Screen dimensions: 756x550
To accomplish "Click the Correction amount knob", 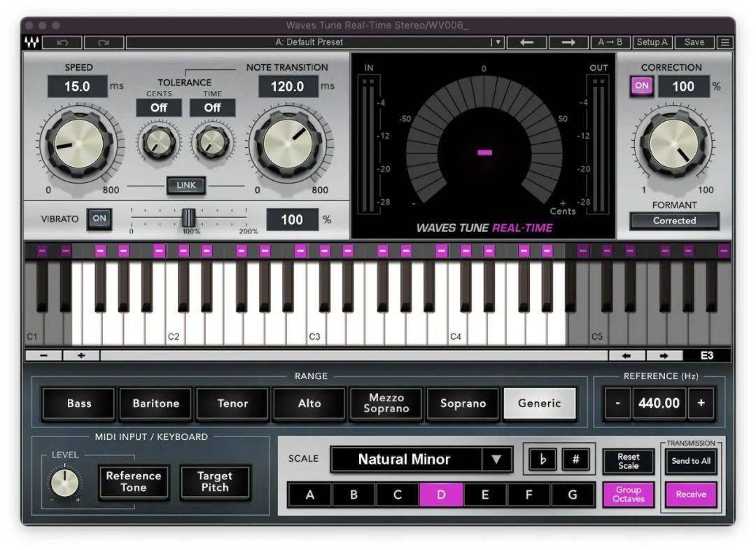I will coord(673,144).
